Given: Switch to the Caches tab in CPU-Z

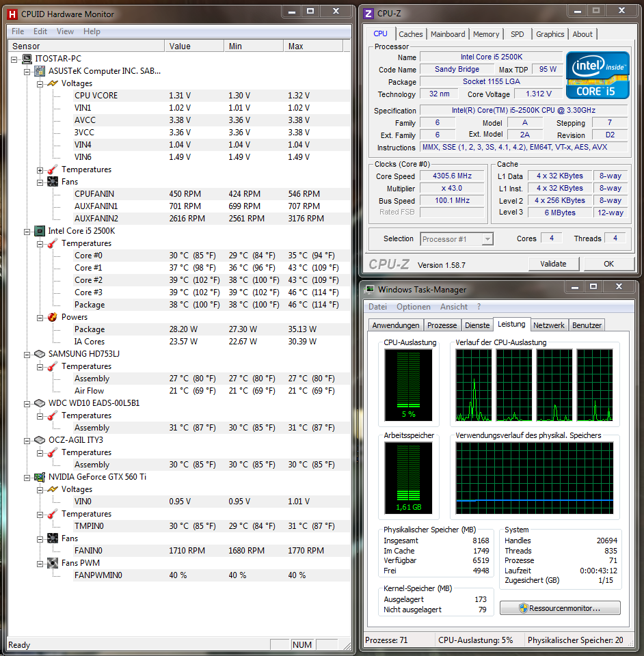Looking at the screenshot, I should coord(410,34).
